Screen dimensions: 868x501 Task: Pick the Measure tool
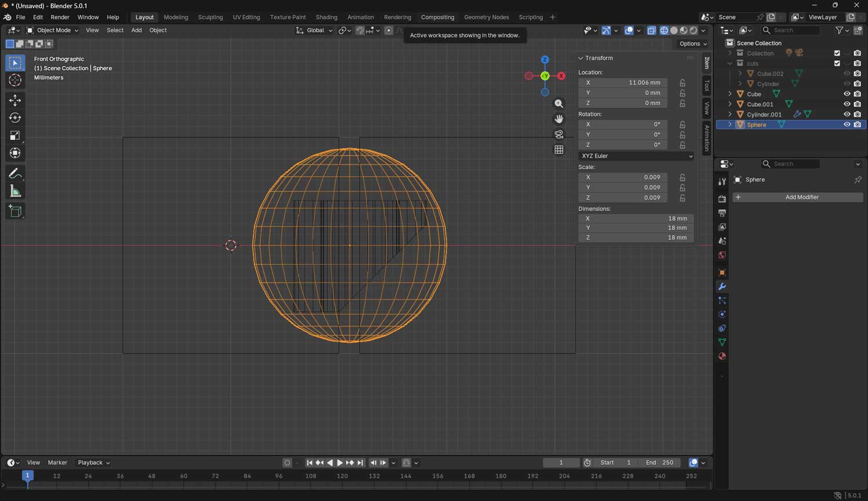coord(15,191)
